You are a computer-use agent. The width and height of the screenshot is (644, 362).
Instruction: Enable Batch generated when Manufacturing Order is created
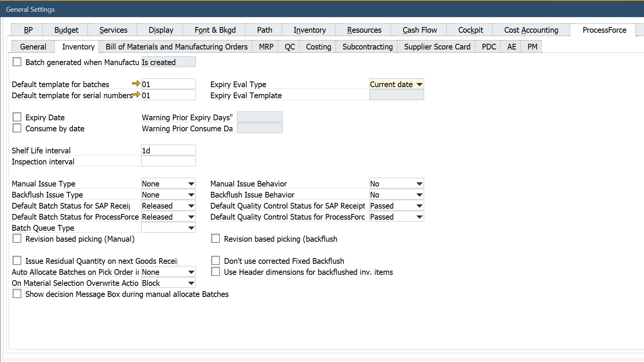17,61
